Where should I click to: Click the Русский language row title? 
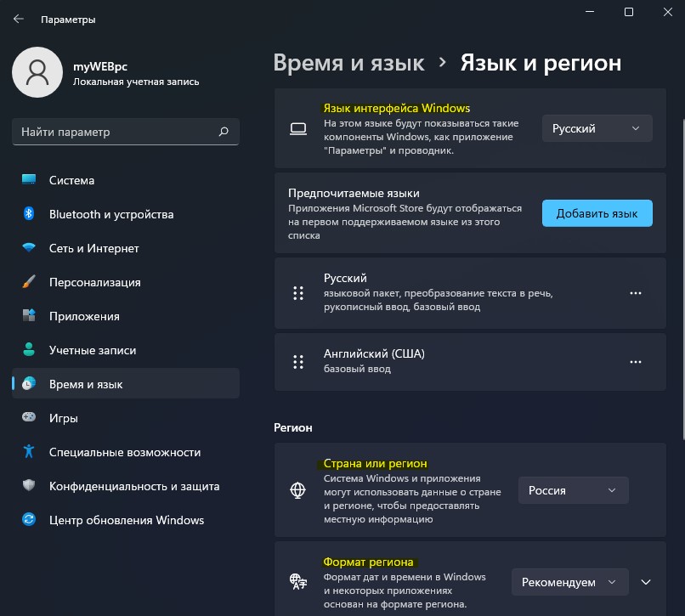pos(345,278)
